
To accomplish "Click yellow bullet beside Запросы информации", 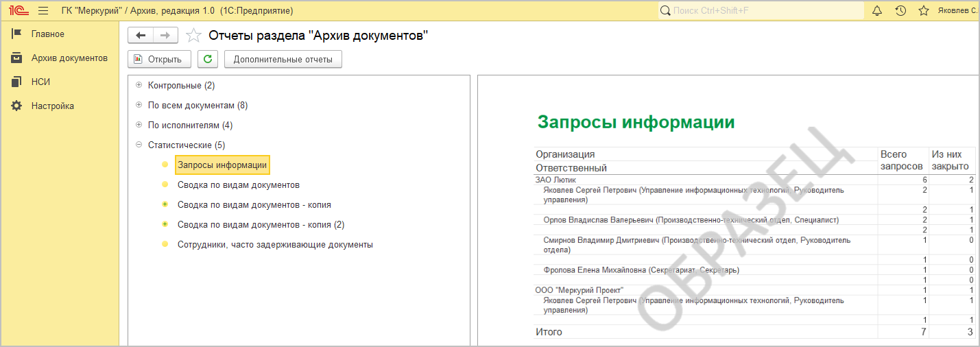I will pos(165,165).
